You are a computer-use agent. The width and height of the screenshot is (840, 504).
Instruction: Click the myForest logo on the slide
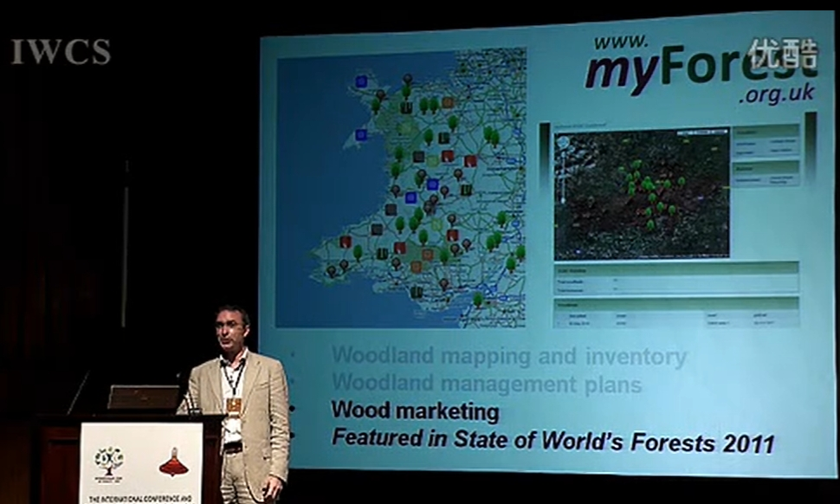click(701, 67)
